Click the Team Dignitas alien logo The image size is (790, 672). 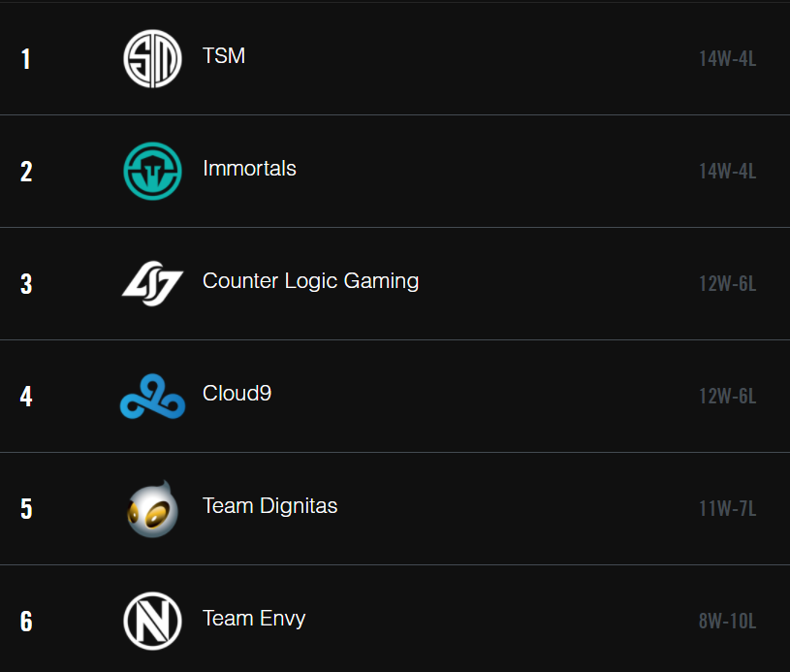pos(152,509)
